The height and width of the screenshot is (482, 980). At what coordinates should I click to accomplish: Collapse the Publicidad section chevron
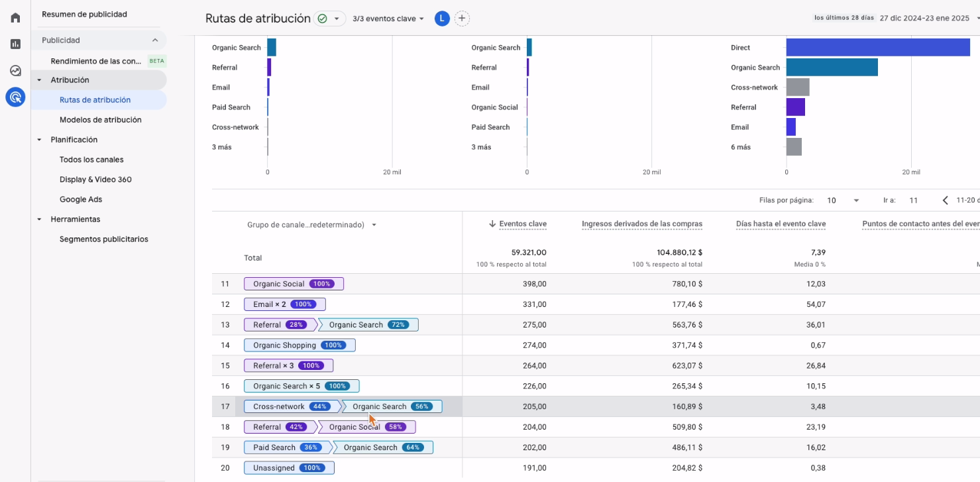coord(155,40)
